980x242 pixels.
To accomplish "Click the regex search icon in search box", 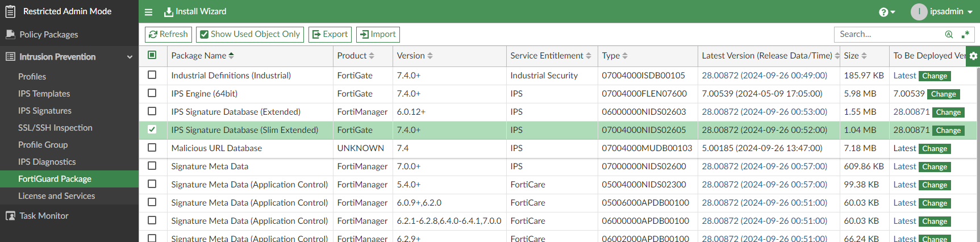I will click(965, 35).
